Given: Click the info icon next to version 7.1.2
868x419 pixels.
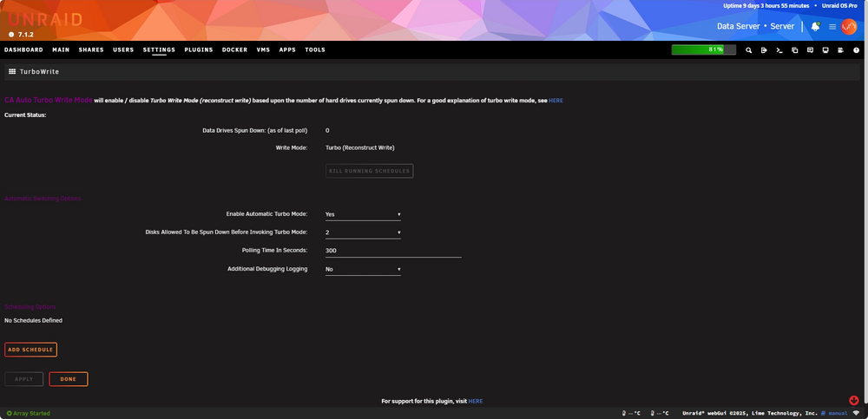Looking at the screenshot, I should [x=11, y=35].
